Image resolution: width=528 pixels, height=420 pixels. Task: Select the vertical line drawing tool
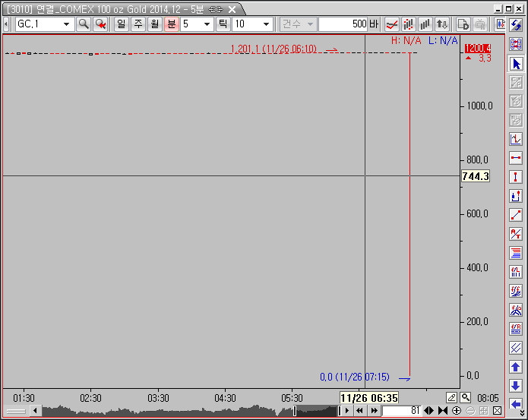[x=516, y=177]
